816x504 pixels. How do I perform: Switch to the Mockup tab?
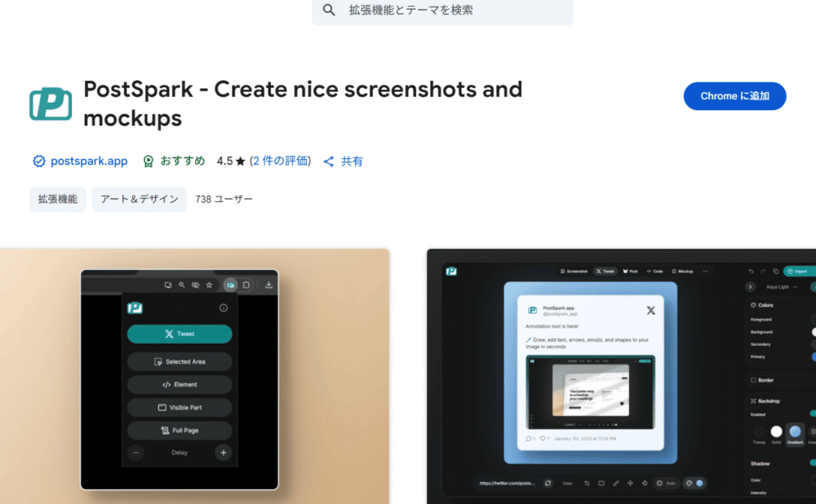click(x=685, y=270)
